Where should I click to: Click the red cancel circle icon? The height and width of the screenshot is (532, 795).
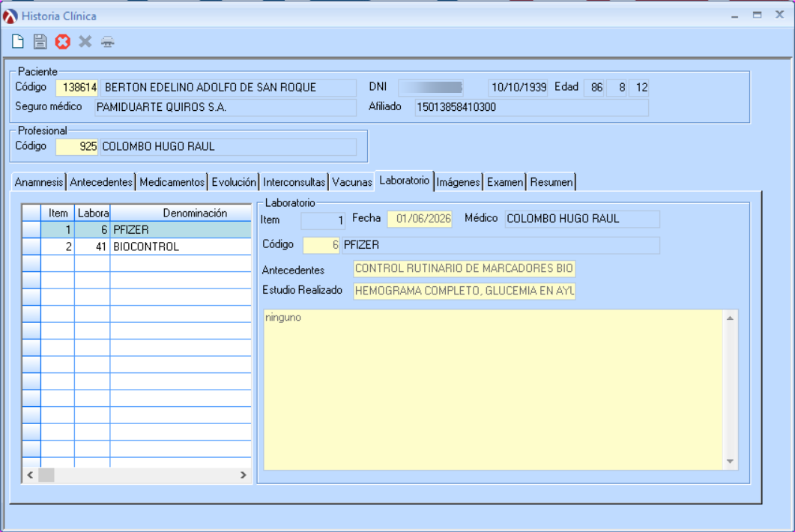[63, 42]
